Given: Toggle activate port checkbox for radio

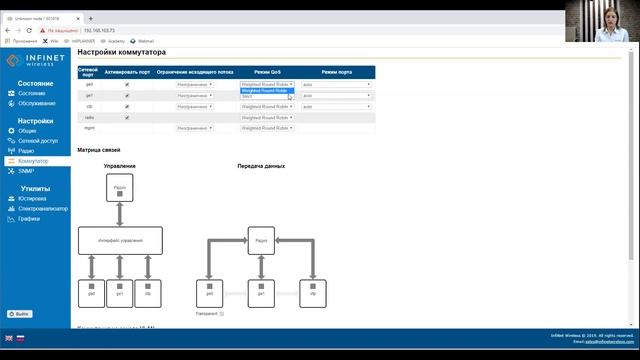Looking at the screenshot, I should [x=127, y=118].
